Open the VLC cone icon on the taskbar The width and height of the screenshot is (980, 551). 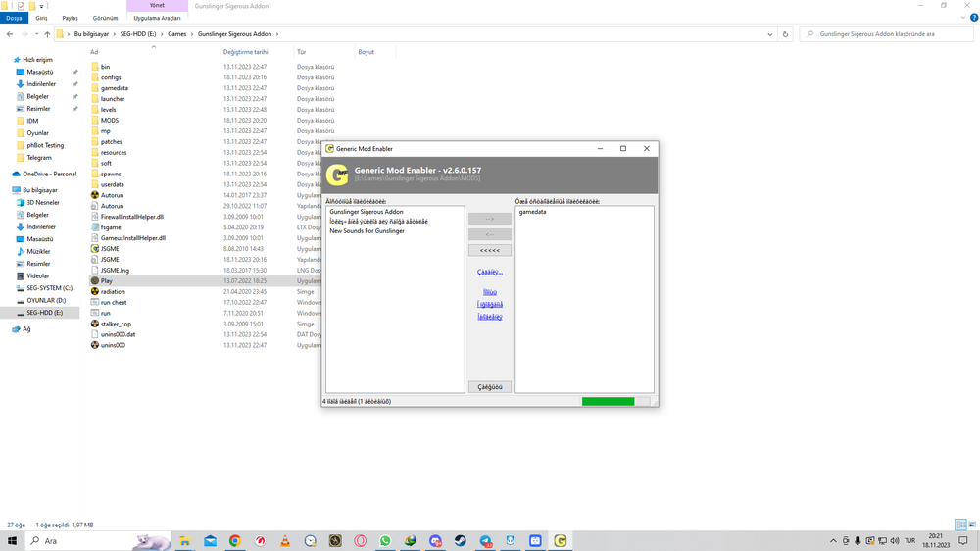(x=285, y=541)
